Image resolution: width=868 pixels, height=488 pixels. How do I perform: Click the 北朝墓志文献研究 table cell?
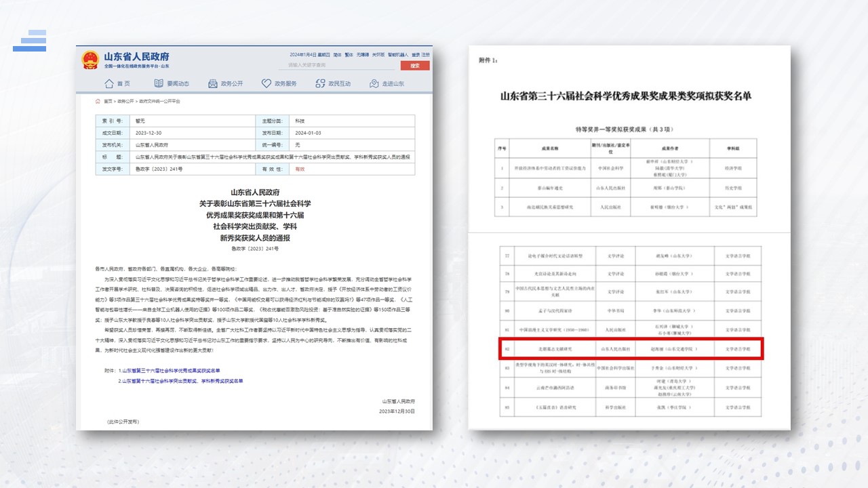point(553,349)
